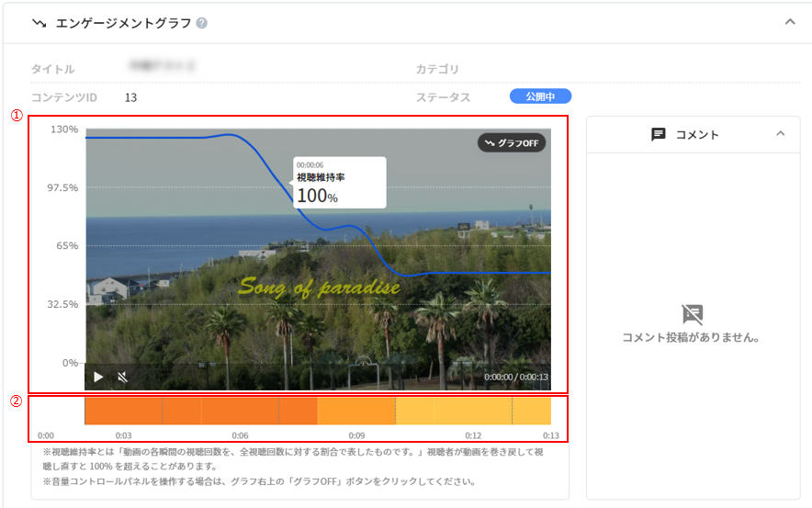Unmute the video audio icon
The image size is (812, 508).
(x=122, y=377)
